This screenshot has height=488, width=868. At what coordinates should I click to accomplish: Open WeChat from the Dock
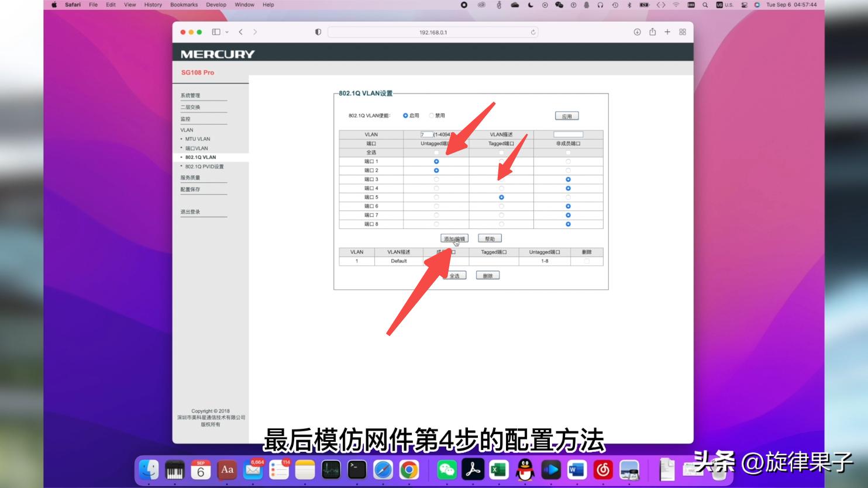coord(447,469)
